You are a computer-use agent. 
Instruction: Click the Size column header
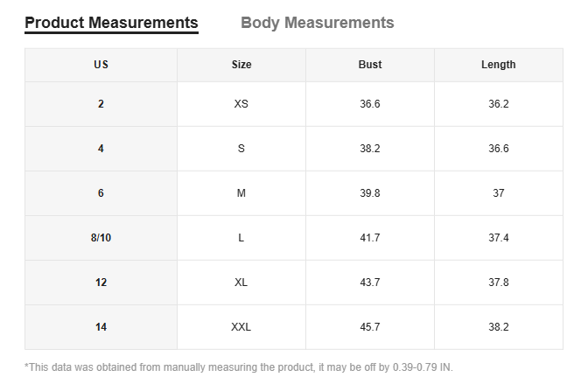point(241,65)
